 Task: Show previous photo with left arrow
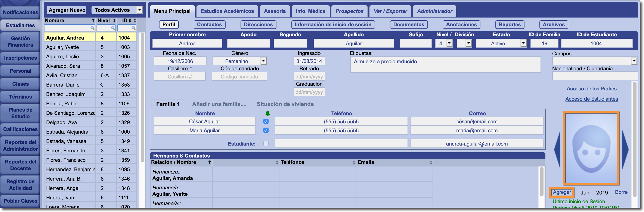(x=557, y=150)
